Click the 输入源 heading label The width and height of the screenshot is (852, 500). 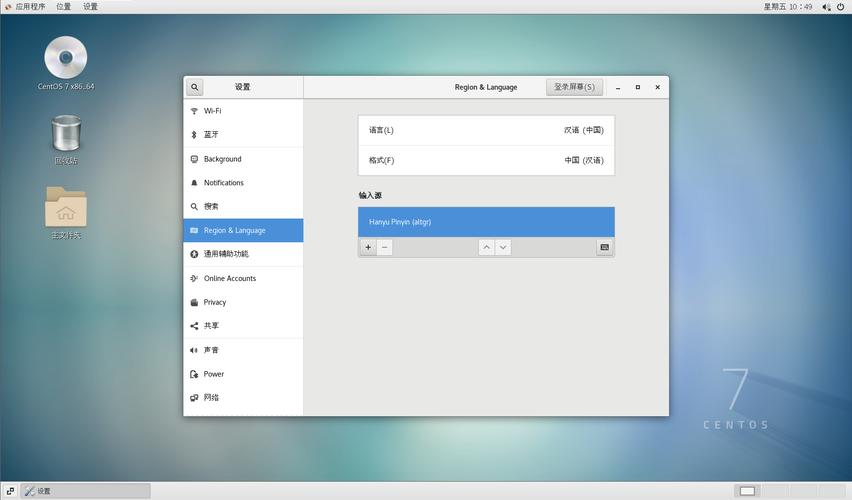pos(370,195)
